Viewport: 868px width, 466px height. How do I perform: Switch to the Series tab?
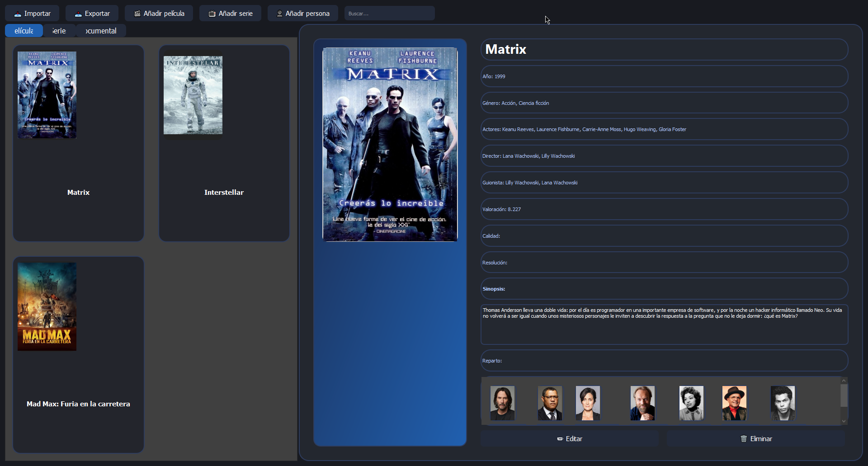[59, 31]
